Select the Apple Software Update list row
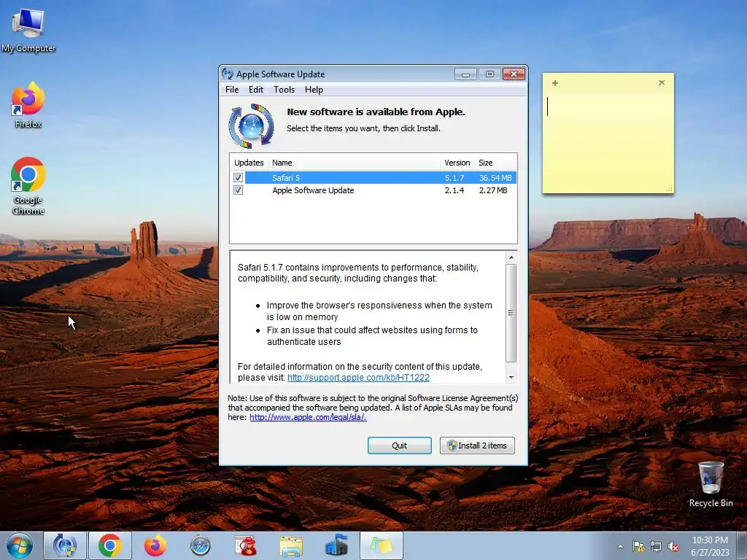 coord(373,190)
